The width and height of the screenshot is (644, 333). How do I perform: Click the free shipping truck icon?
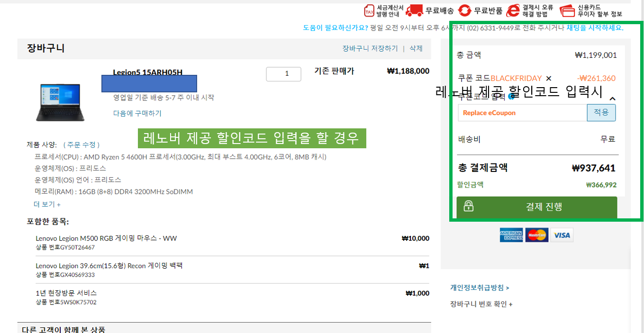click(414, 11)
